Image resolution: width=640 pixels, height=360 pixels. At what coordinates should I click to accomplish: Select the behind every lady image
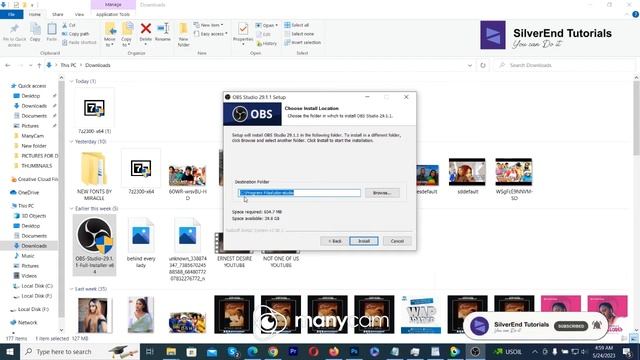click(141, 242)
